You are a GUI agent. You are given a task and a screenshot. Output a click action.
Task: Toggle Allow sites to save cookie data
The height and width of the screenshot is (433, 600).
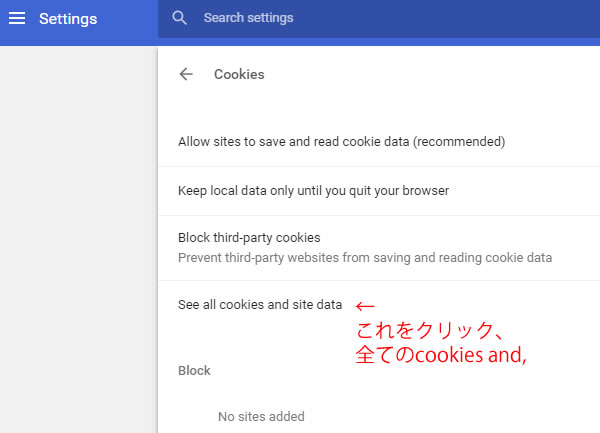pos(379,142)
